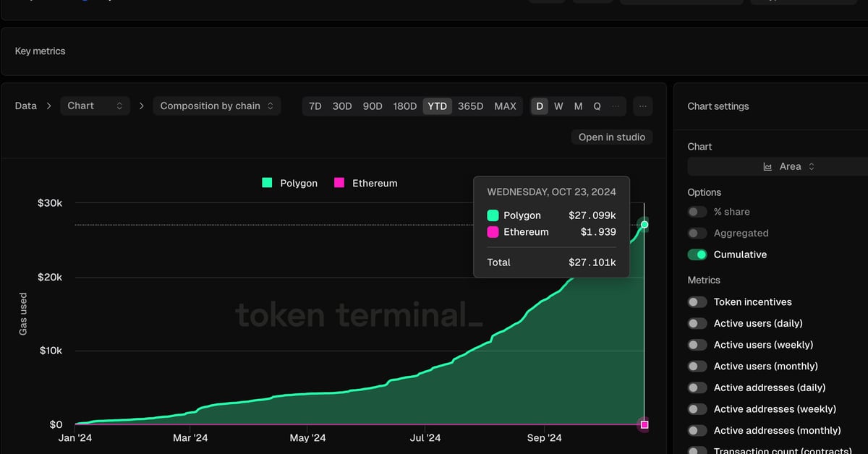
Task: Click the standalone ellipsis button right of the granularity controls
Action: tap(642, 106)
